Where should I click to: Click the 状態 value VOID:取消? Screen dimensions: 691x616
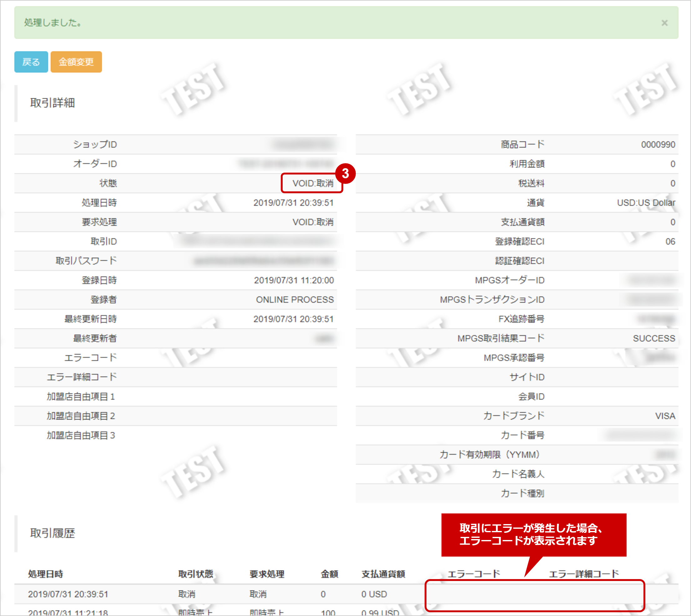313,183
